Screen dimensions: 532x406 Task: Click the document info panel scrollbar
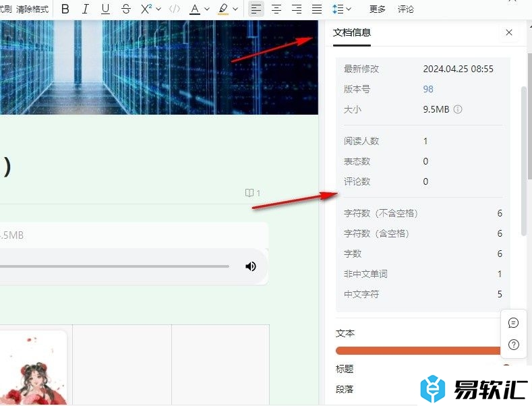tap(524, 161)
